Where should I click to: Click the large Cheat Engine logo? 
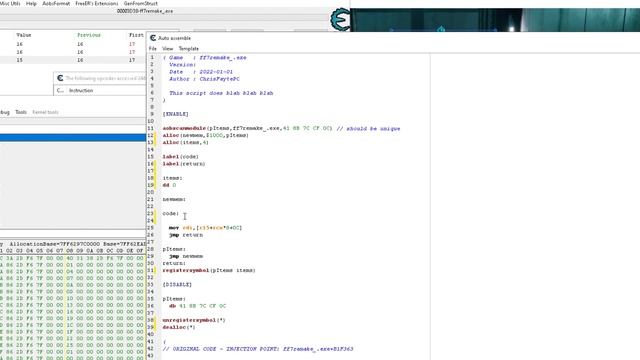click(340, 19)
